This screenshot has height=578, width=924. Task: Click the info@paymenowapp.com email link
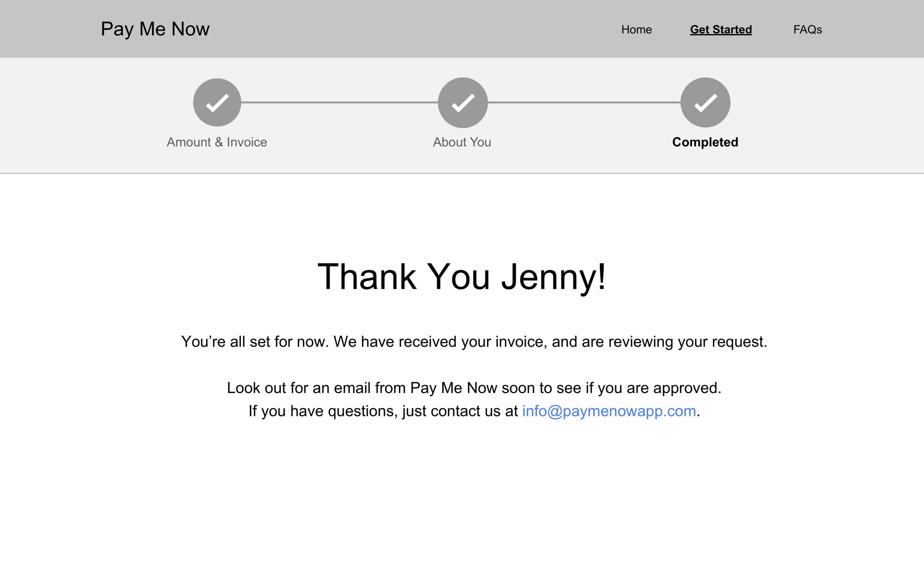(x=609, y=411)
